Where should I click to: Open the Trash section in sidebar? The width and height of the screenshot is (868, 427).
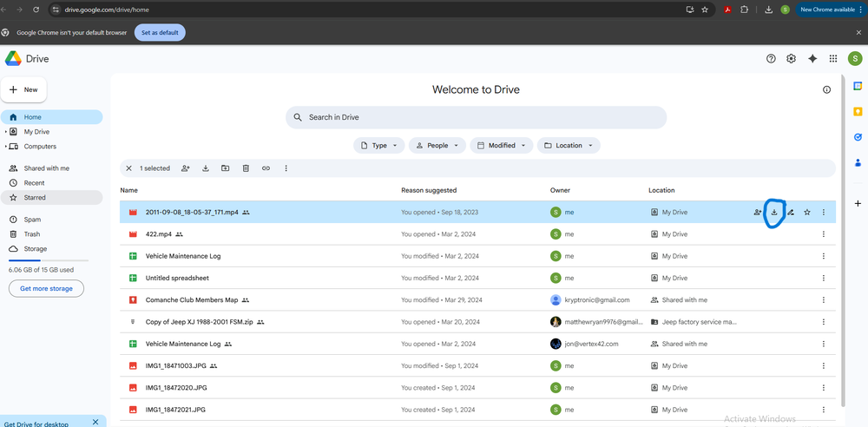coord(31,234)
